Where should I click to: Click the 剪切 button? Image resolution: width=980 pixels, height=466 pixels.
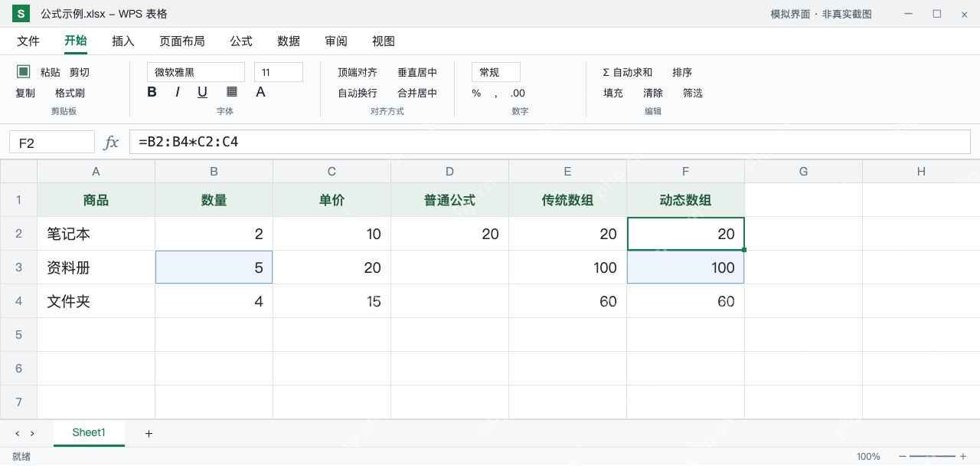tap(80, 72)
